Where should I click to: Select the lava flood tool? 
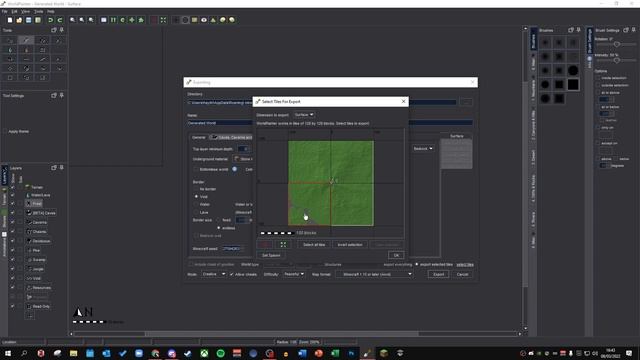coord(27,50)
